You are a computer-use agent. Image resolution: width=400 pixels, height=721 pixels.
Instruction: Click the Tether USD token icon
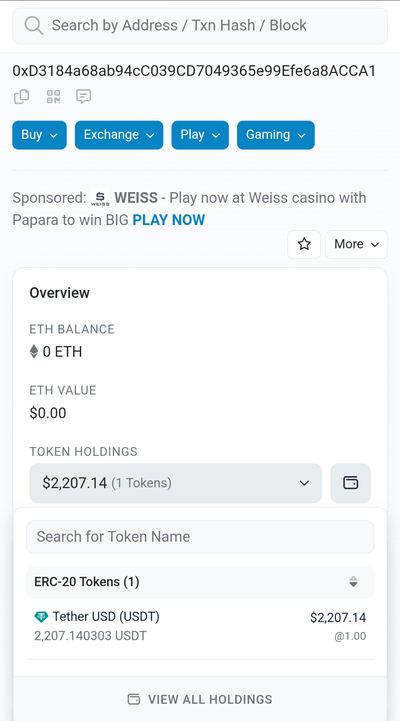coord(41,617)
